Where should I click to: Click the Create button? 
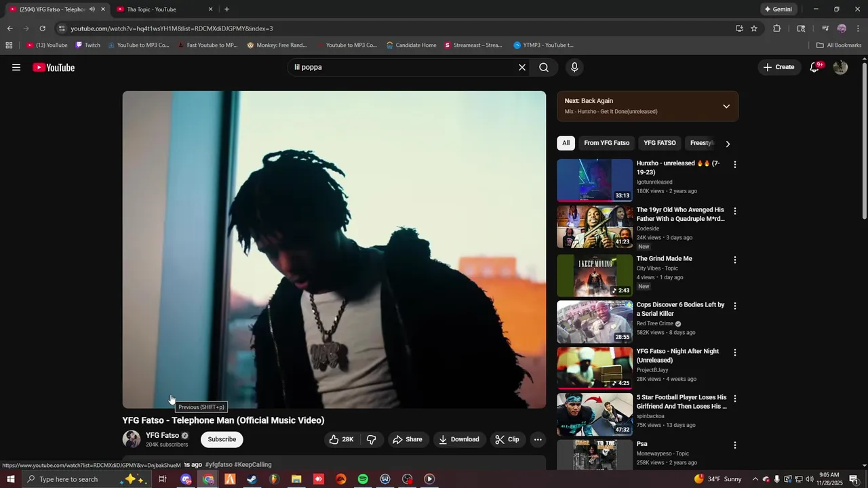point(778,67)
